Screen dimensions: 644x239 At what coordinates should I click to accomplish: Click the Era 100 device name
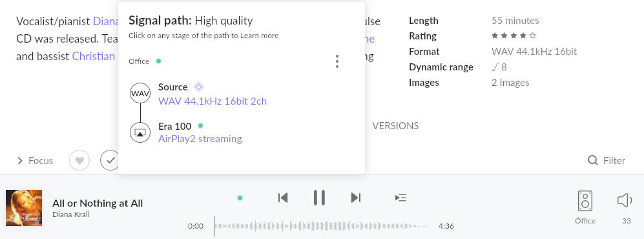(174, 126)
